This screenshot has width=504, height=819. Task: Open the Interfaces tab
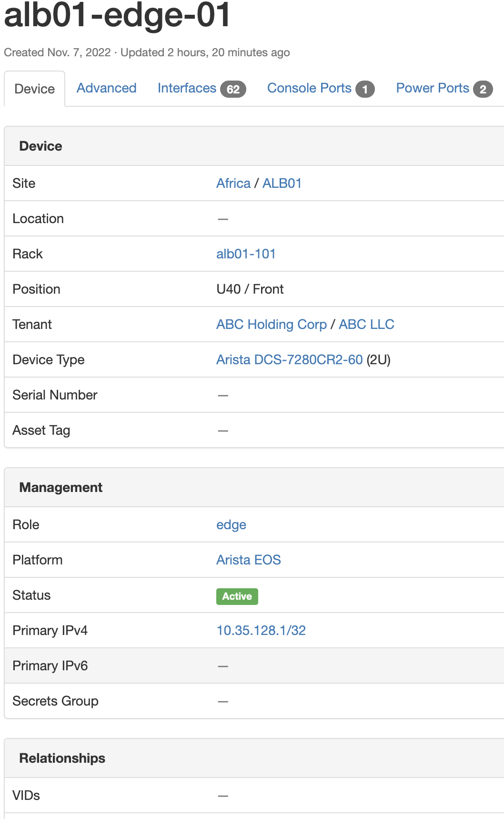tap(187, 88)
